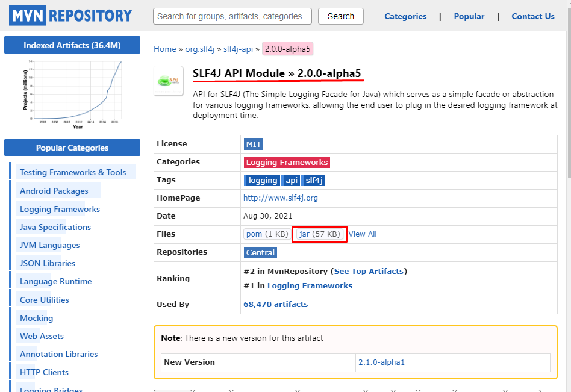Select the slf4j tag
The image size is (571, 392).
pos(314,180)
